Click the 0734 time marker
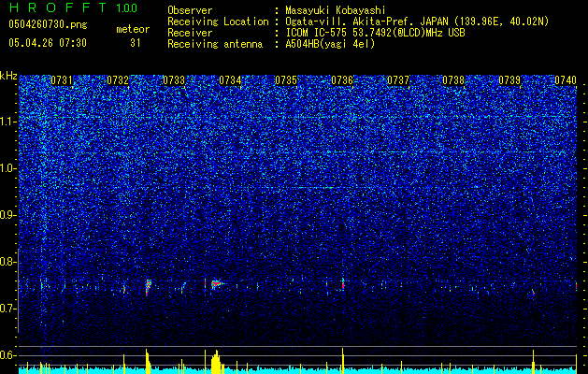588x374 pixels. tap(230, 80)
